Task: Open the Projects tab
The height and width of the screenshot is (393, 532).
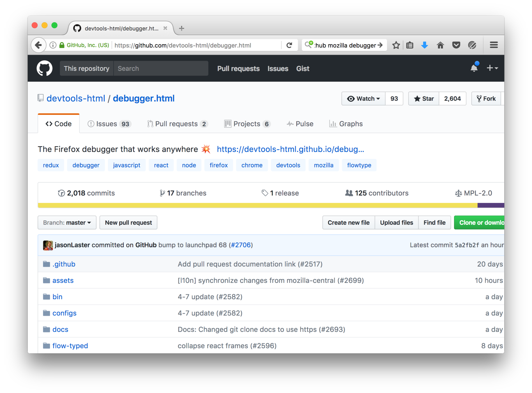Action: tap(247, 124)
